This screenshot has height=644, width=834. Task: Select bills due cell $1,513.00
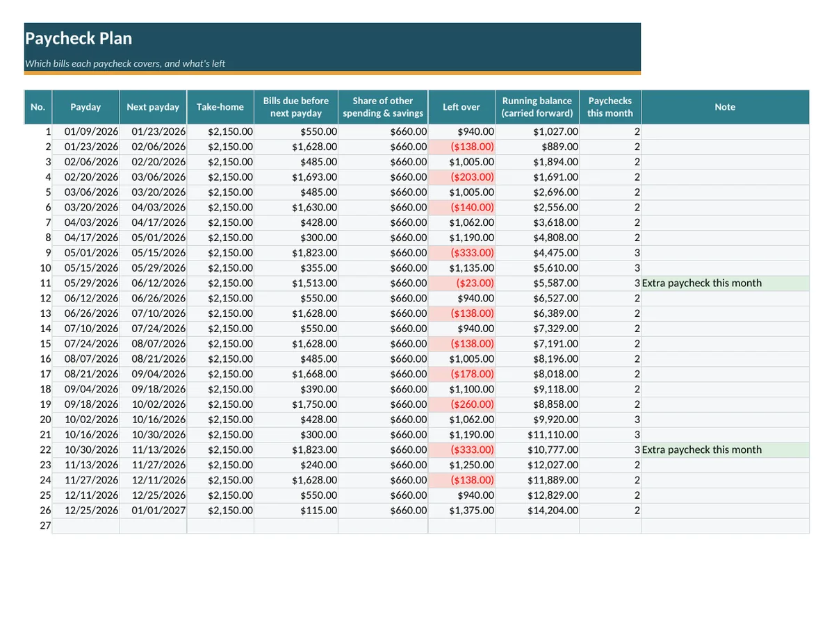pyautogui.click(x=296, y=283)
